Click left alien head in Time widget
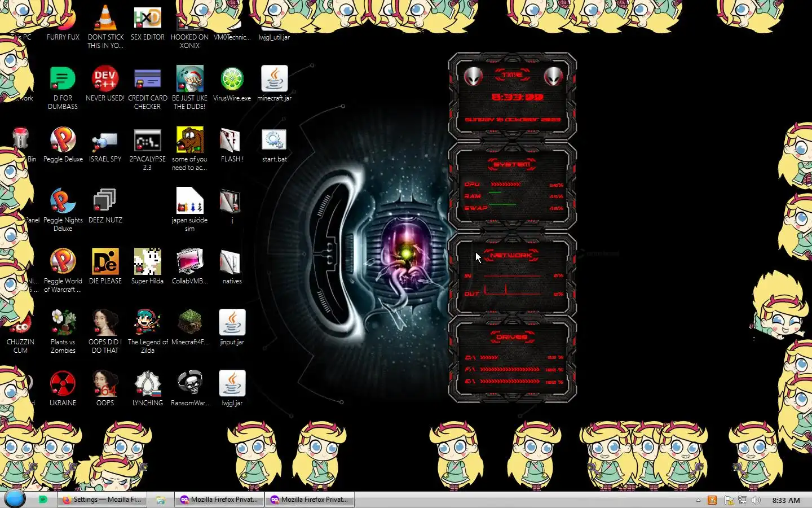This screenshot has width=812, height=508. coord(473,76)
